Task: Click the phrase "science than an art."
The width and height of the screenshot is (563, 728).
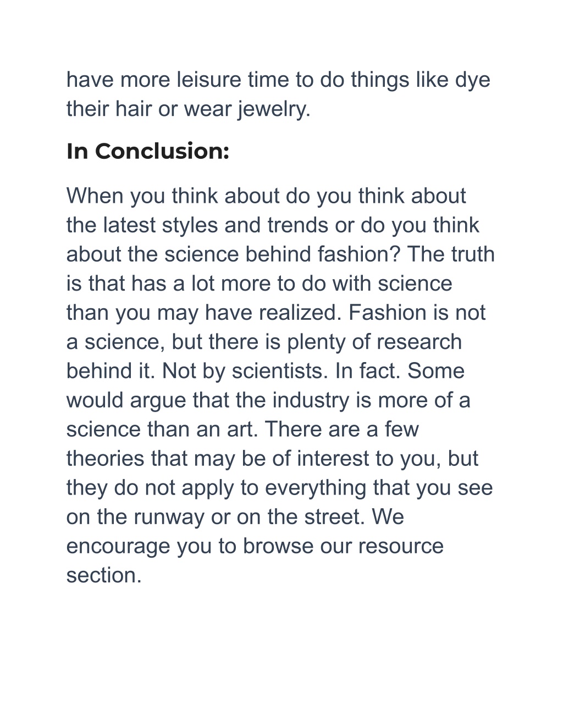Action: 162,429
